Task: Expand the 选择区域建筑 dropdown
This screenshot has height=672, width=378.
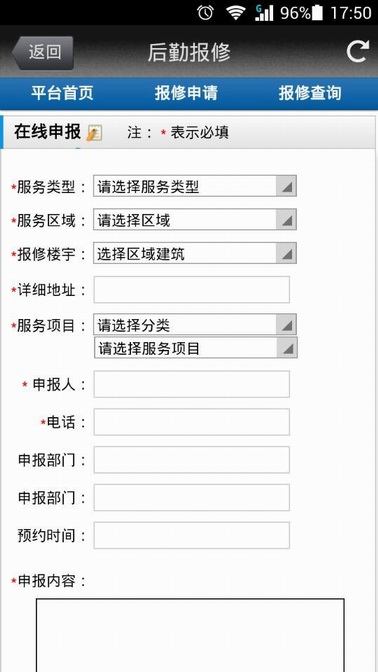Action: click(x=195, y=254)
